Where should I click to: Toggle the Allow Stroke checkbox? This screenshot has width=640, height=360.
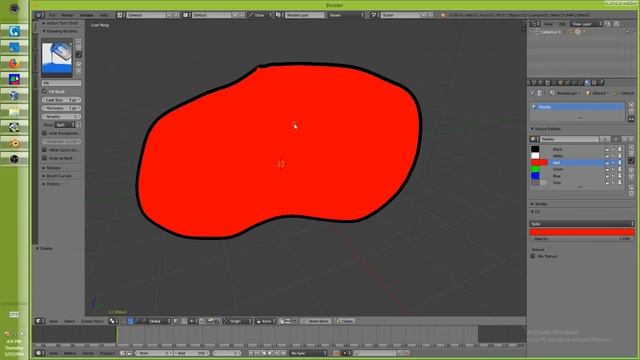(44, 150)
